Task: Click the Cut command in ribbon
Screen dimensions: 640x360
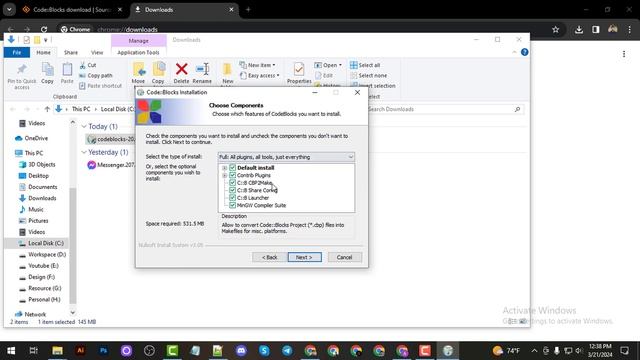Action: pyautogui.click(x=88, y=65)
